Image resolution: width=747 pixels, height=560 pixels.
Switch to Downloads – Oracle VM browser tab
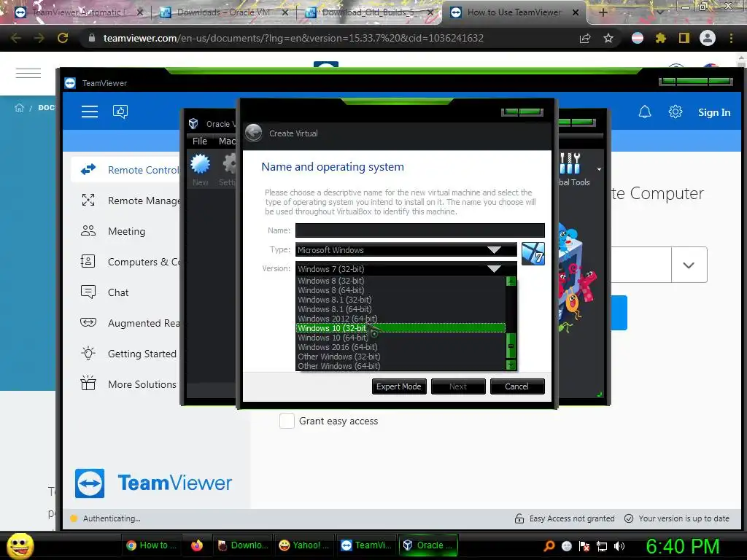pos(223,12)
